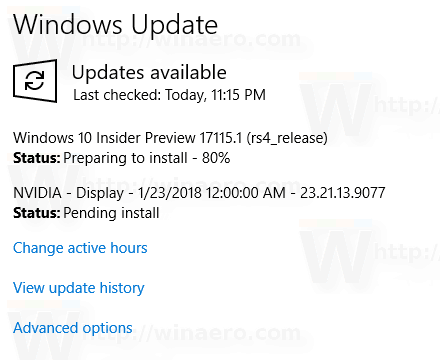Viewport: 440px width, 360px height.
Task: Select the Updates available status heading
Action: pyautogui.click(x=149, y=73)
